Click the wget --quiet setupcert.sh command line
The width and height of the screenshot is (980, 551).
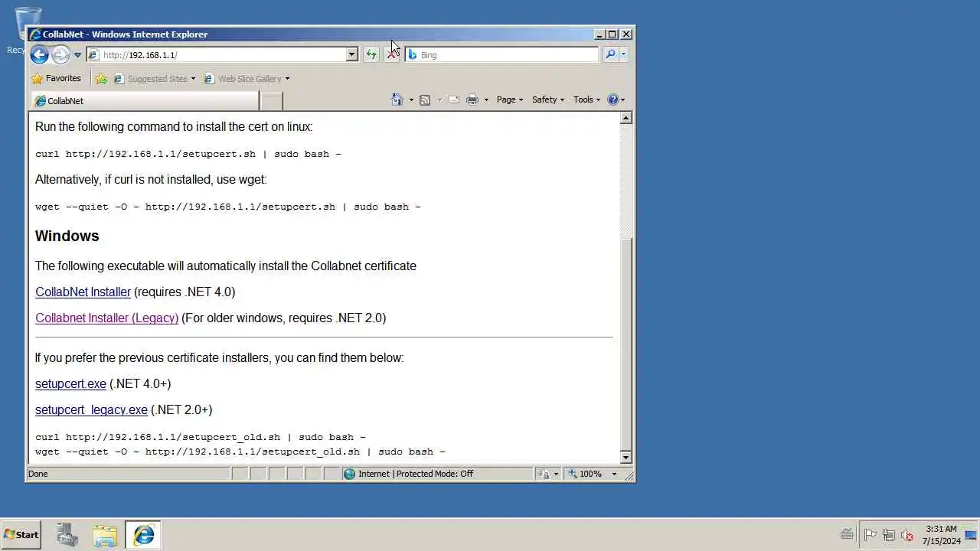coord(227,207)
